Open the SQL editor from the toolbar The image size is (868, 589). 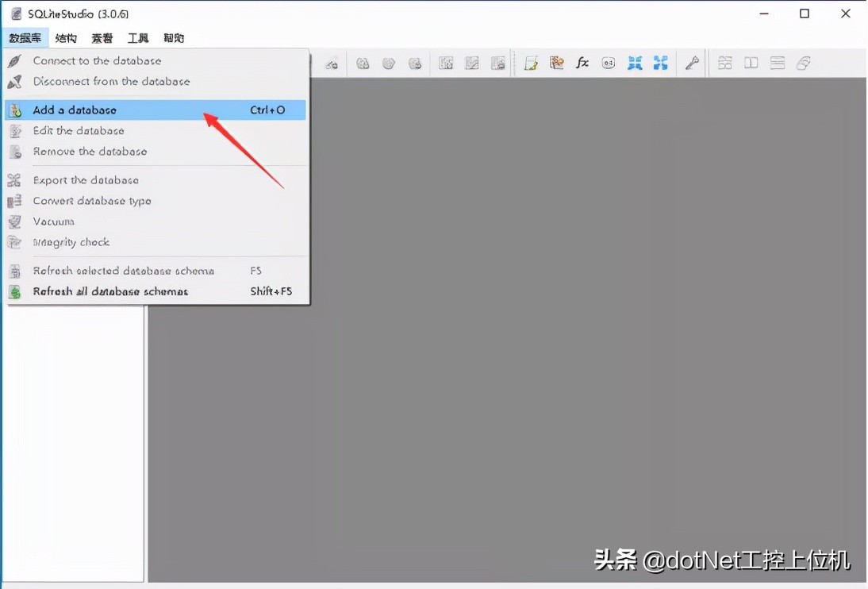[x=530, y=63]
